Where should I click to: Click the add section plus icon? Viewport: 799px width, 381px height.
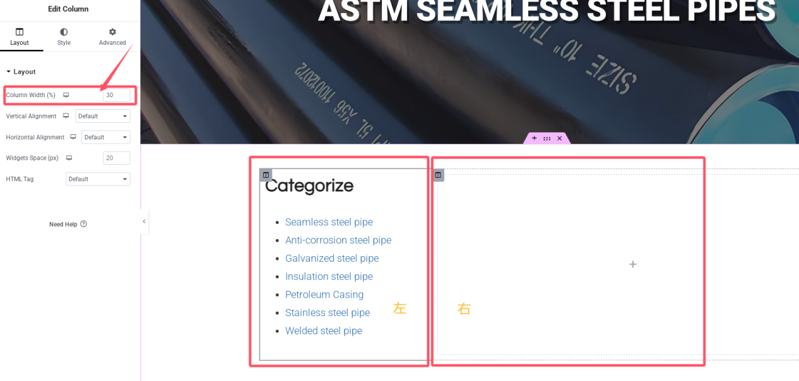pos(534,139)
